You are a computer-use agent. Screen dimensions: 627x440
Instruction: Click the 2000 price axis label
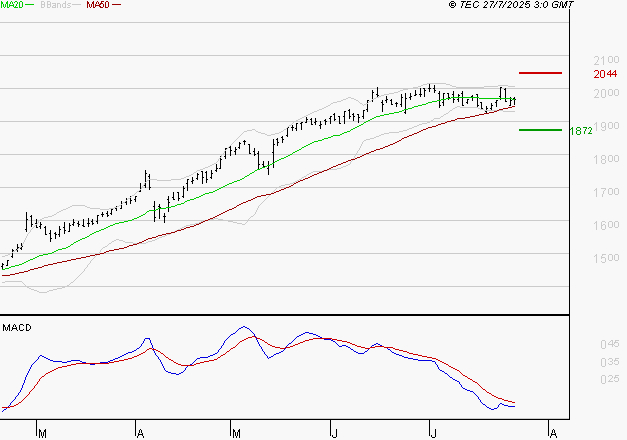click(x=607, y=93)
